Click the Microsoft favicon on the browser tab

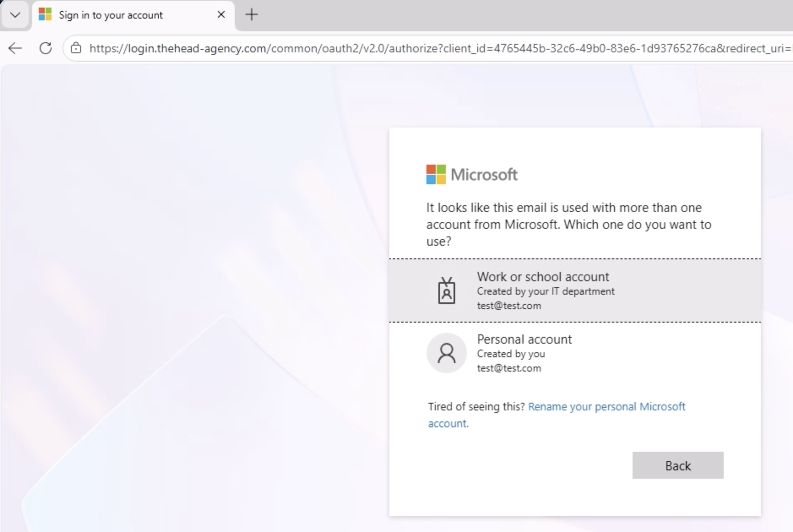click(45, 15)
